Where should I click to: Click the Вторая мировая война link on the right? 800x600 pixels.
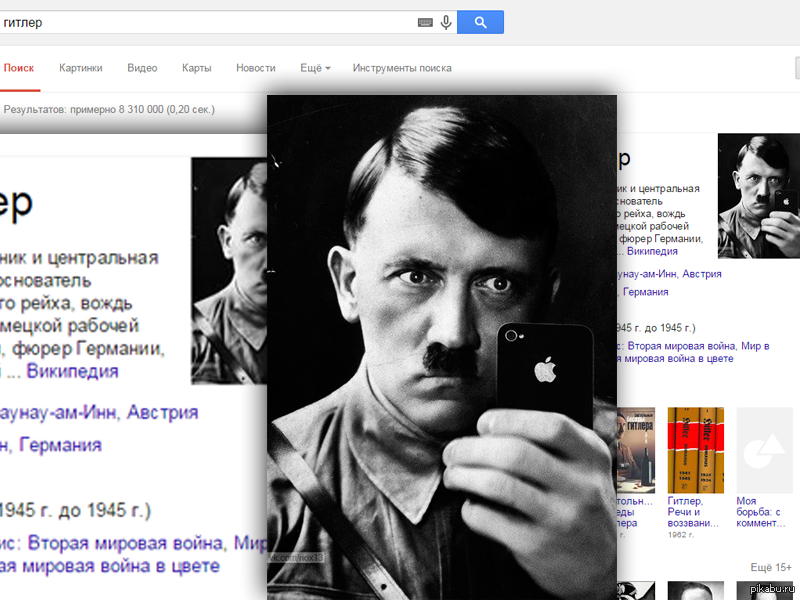click(681, 346)
